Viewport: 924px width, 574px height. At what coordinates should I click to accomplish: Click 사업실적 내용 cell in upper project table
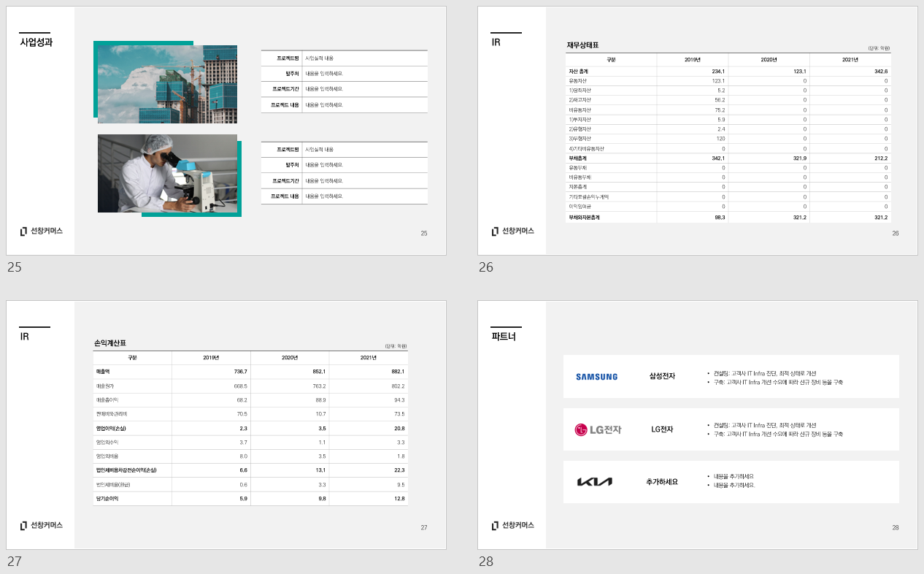click(320, 58)
